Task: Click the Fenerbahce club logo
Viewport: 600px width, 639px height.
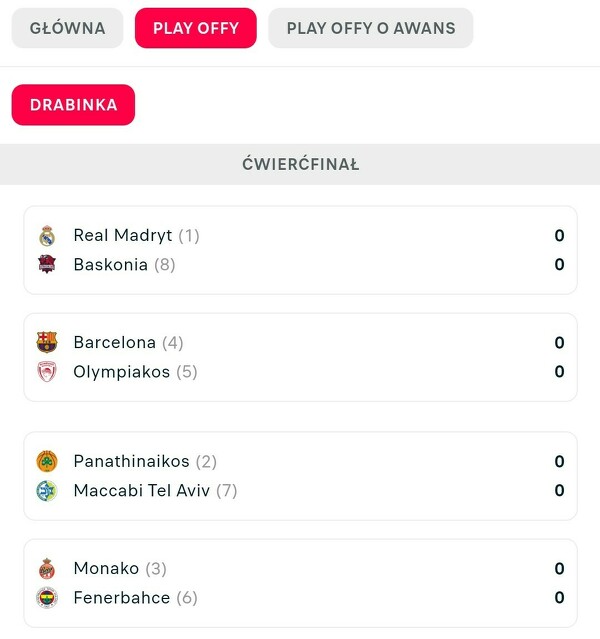Action: click(47, 598)
